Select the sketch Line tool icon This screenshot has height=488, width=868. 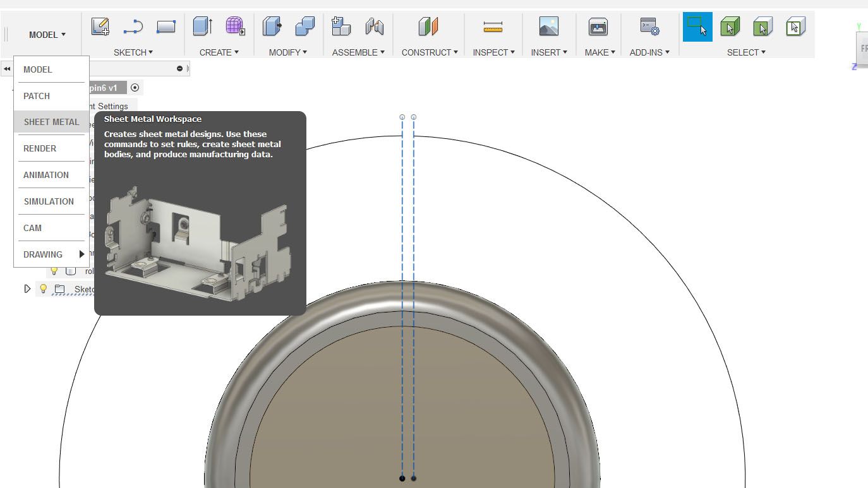133,27
